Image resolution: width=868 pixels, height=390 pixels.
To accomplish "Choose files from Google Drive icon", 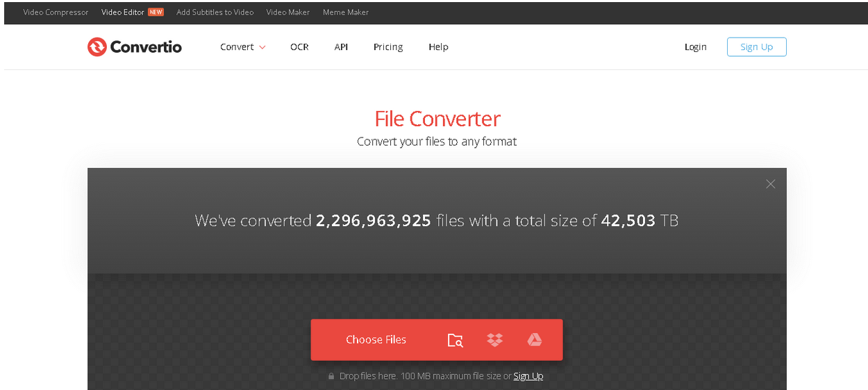I will click(x=534, y=340).
